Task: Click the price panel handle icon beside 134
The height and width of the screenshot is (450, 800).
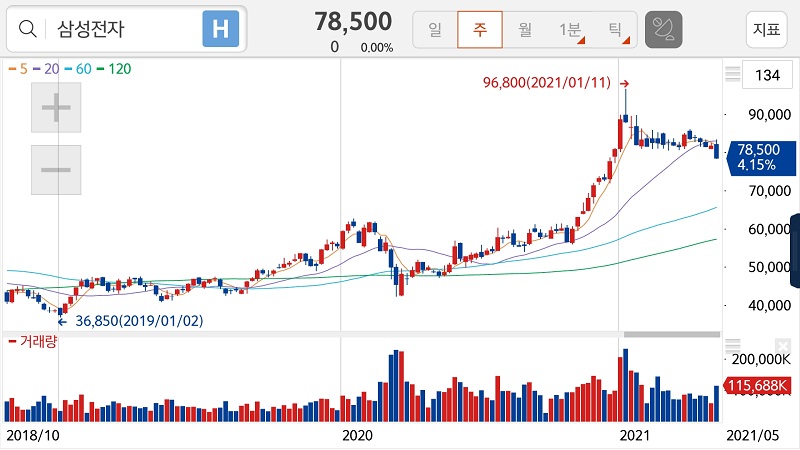Action: pos(733,74)
